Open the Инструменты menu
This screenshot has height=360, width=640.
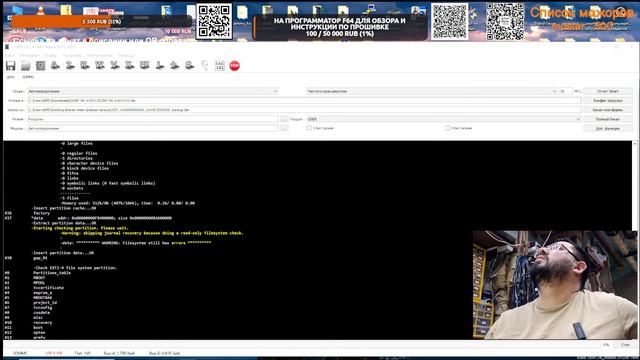tap(100, 55)
